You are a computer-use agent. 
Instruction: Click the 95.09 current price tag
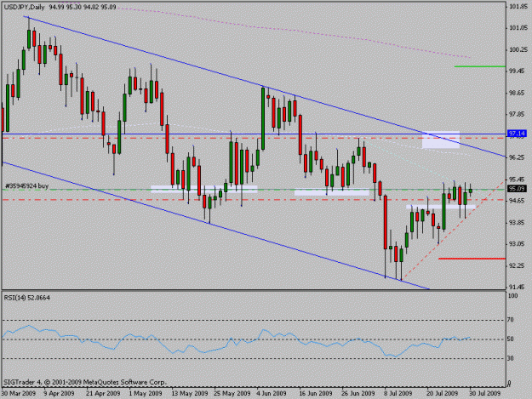(517, 189)
